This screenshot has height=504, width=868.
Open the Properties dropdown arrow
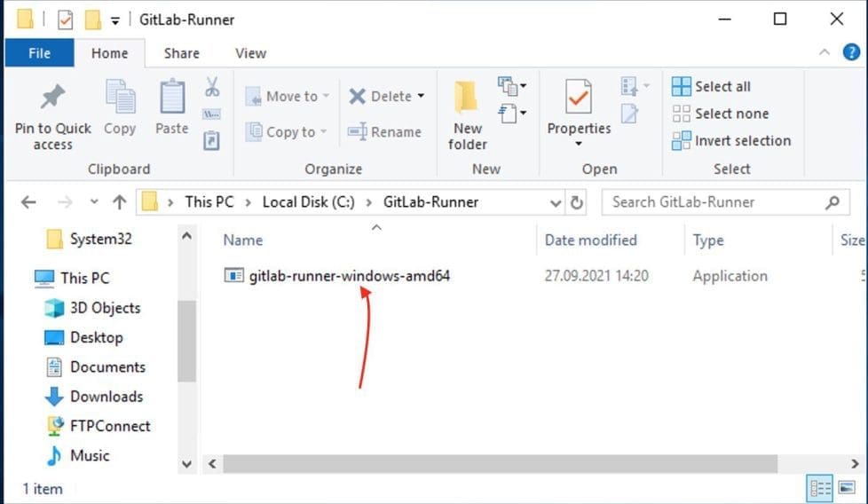point(579,145)
